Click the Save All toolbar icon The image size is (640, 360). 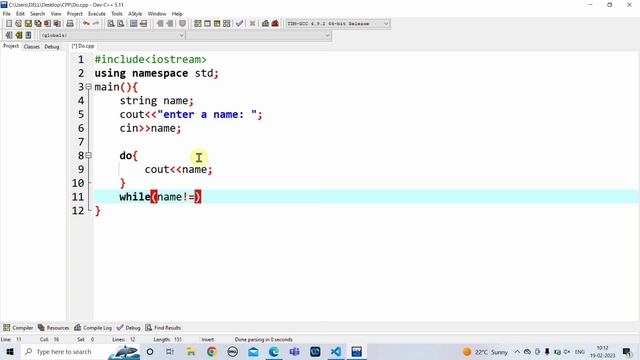click(38, 24)
